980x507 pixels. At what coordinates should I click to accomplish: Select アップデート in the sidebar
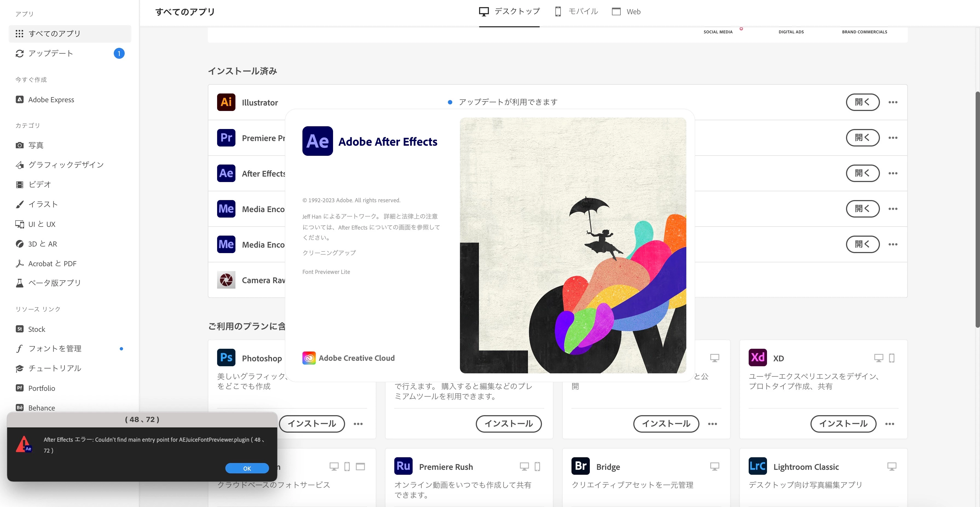pyautogui.click(x=51, y=53)
